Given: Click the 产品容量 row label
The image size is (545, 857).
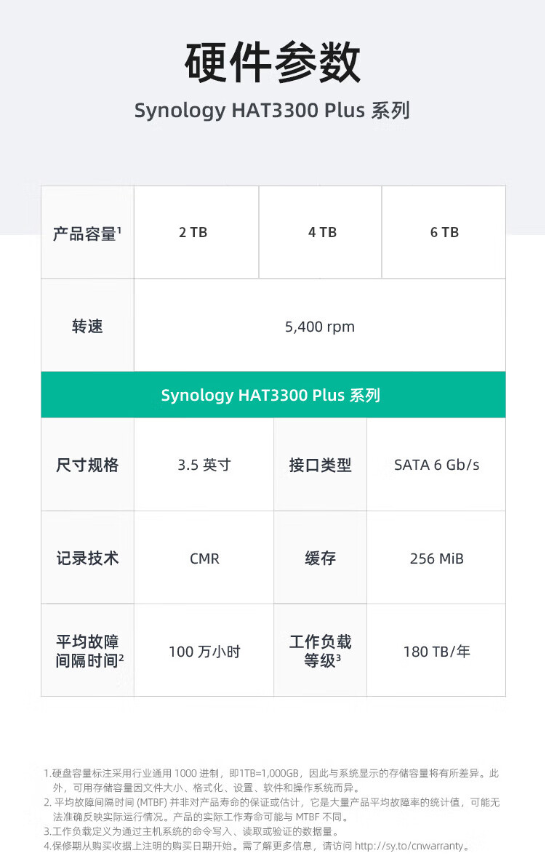Looking at the screenshot, I should [x=87, y=233].
